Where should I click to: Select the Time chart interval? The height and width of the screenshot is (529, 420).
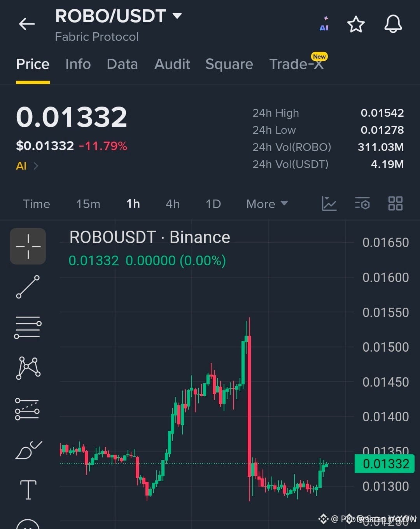[x=36, y=204]
